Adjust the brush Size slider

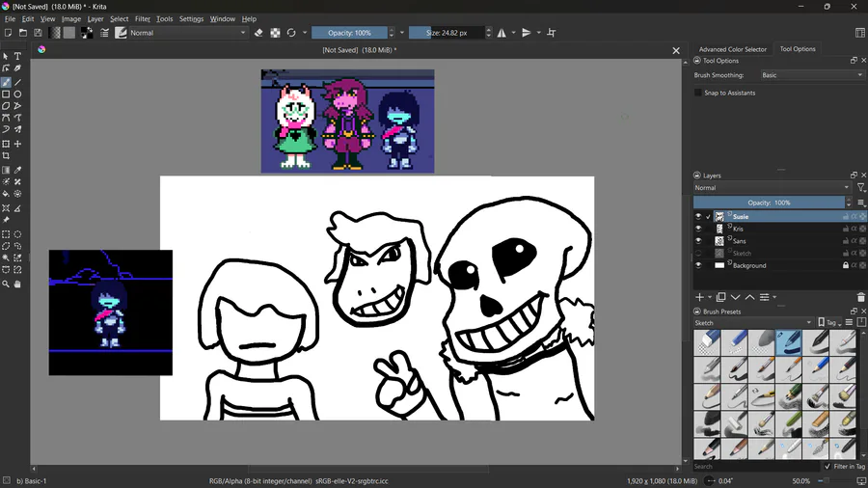point(447,33)
